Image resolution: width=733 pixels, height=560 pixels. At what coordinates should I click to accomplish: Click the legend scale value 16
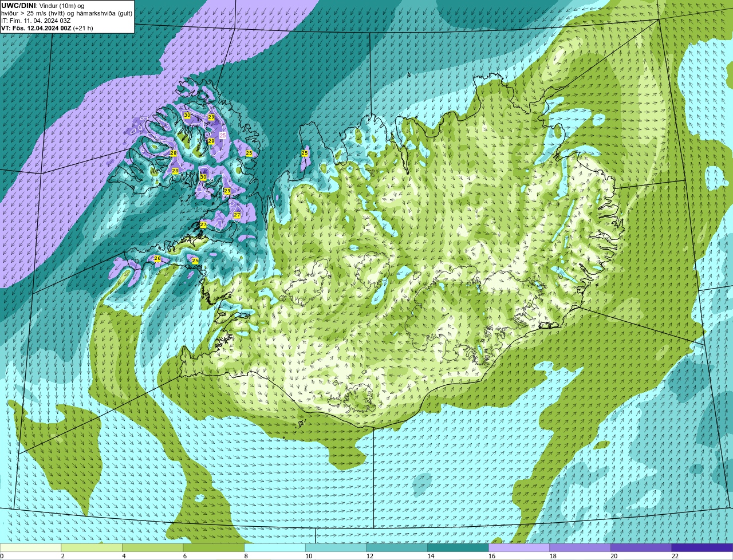492,556
